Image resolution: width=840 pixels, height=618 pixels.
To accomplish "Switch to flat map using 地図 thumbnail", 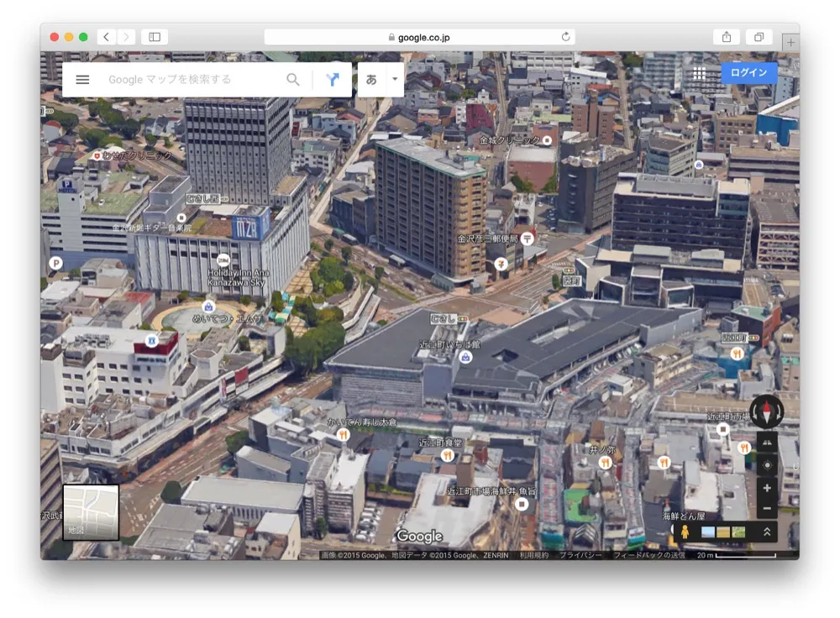I will pos(89,511).
